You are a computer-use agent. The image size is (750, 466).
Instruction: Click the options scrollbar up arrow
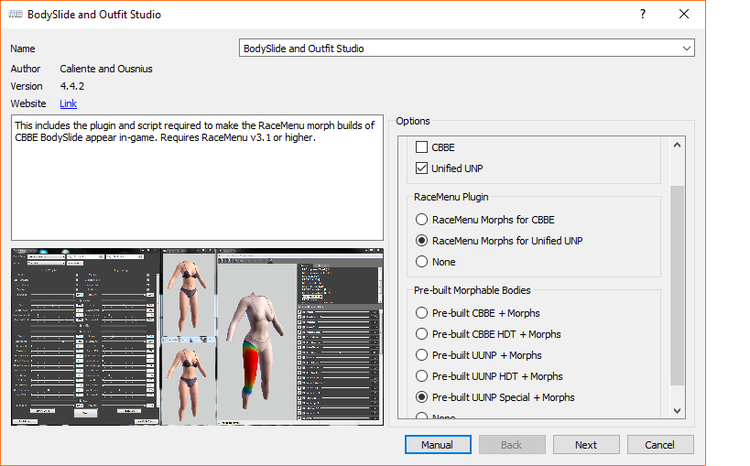point(677,145)
